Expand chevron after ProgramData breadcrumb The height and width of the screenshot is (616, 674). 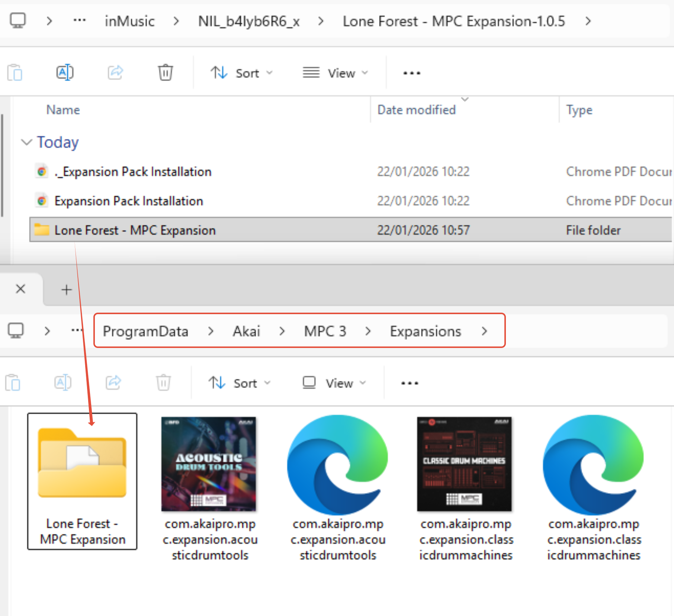click(x=211, y=331)
